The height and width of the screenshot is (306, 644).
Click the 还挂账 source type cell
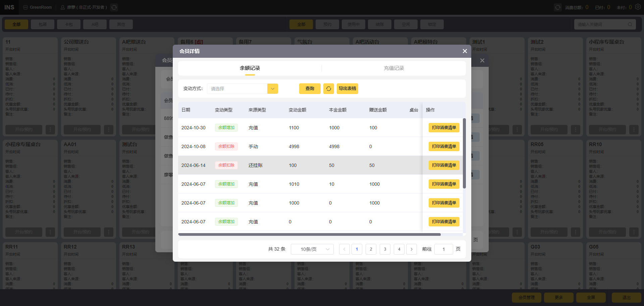256,165
